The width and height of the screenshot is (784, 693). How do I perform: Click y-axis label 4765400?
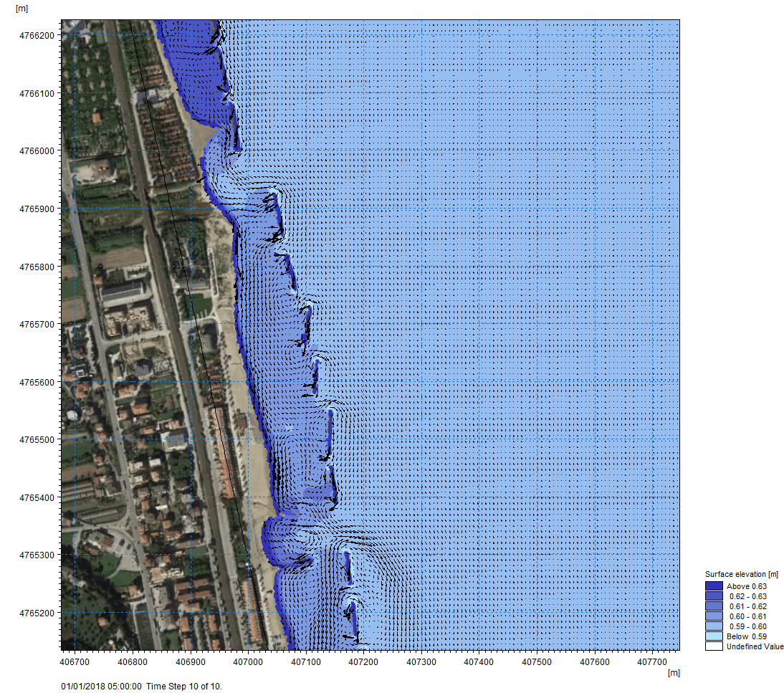tap(37, 498)
